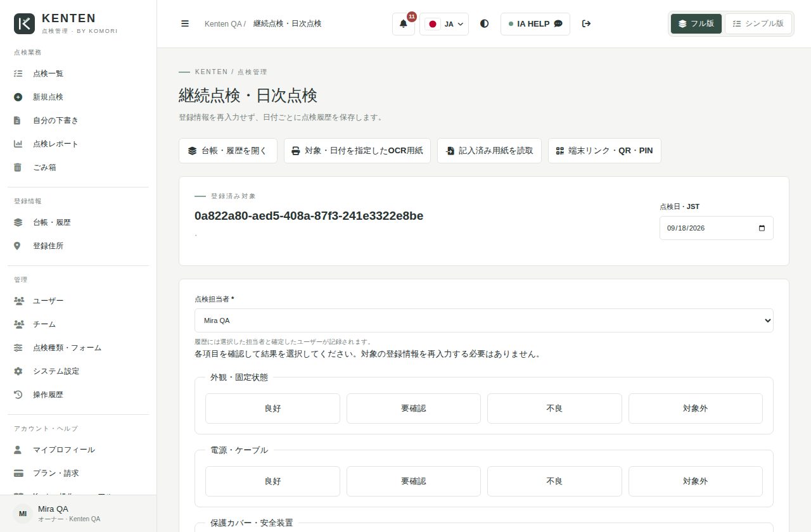Screen dimensions: 811x532
Task: Select 要確認 for 電源・ケーブル
Action: pyautogui.click(x=414, y=481)
